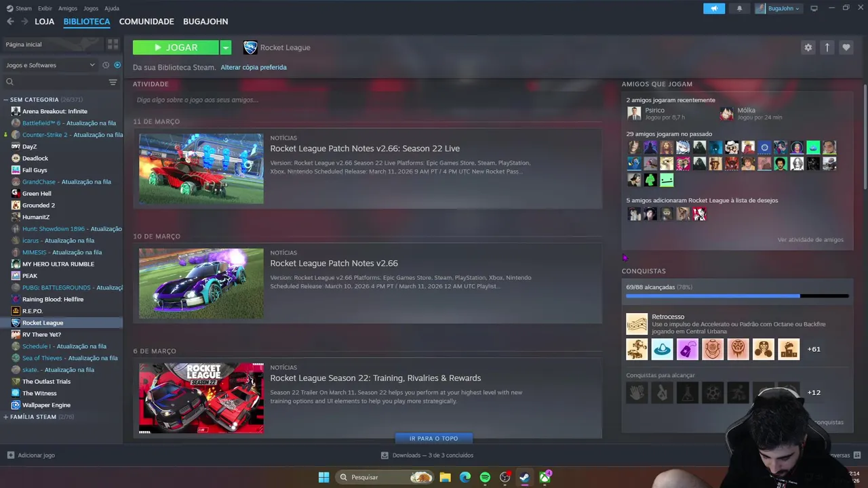Open Página inicial library home

pyautogui.click(x=52, y=44)
